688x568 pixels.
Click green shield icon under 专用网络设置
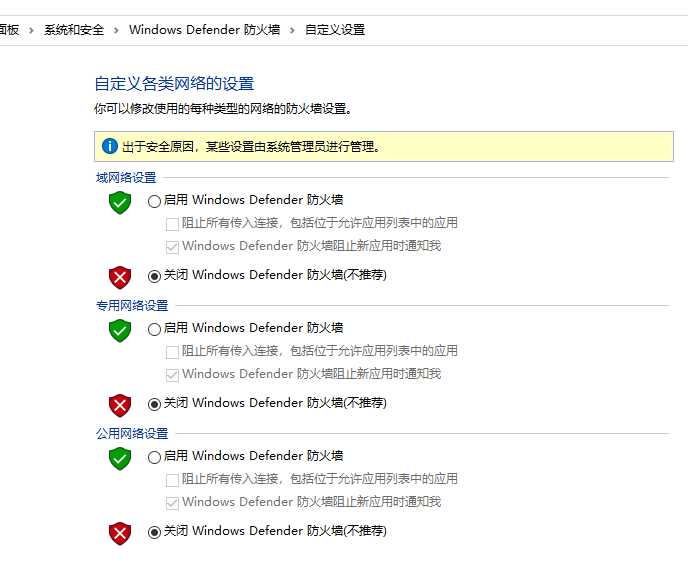pos(120,331)
